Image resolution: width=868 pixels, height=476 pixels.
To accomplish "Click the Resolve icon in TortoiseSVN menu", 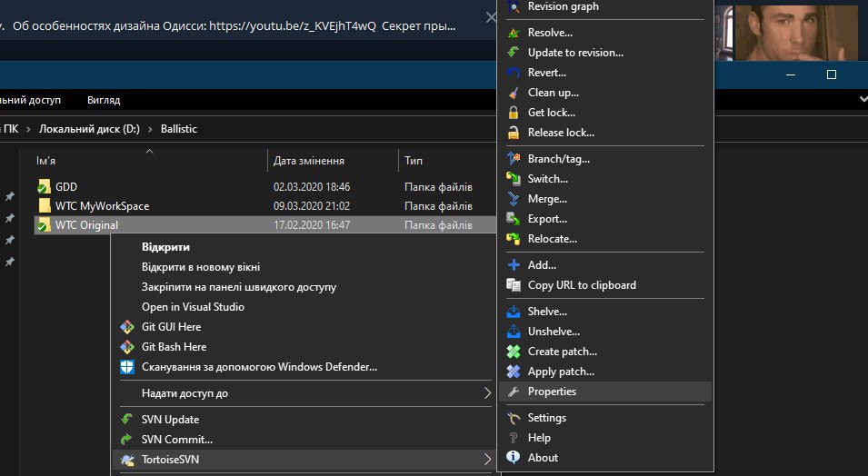I will click(x=514, y=33).
